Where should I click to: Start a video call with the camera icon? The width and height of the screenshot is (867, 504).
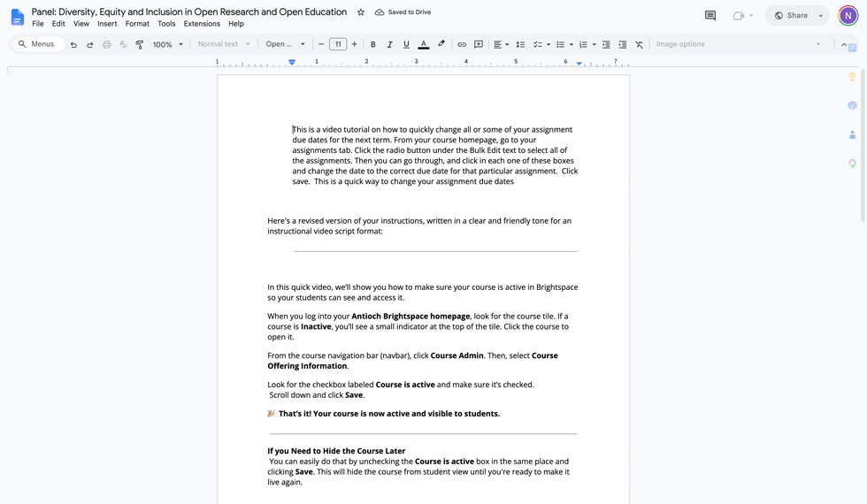(738, 16)
